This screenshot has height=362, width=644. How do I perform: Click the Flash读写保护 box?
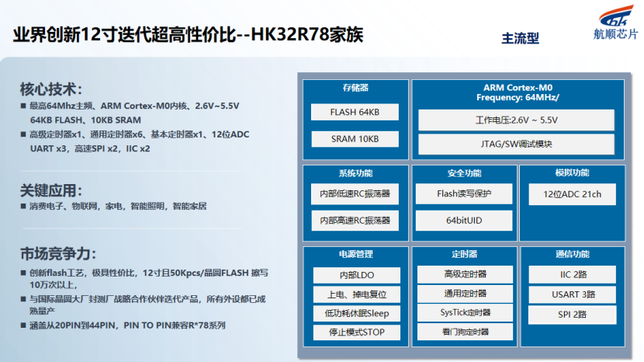(463, 193)
